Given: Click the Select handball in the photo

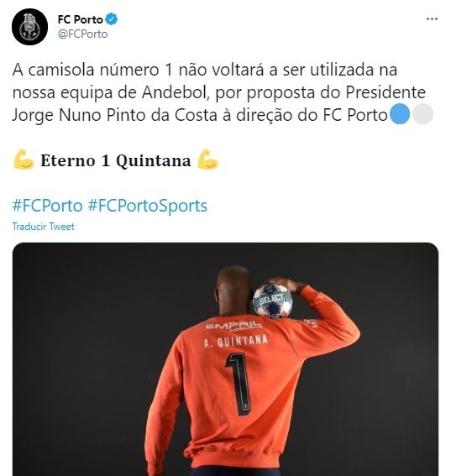Looking at the screenshot, I should click(272, 301).
